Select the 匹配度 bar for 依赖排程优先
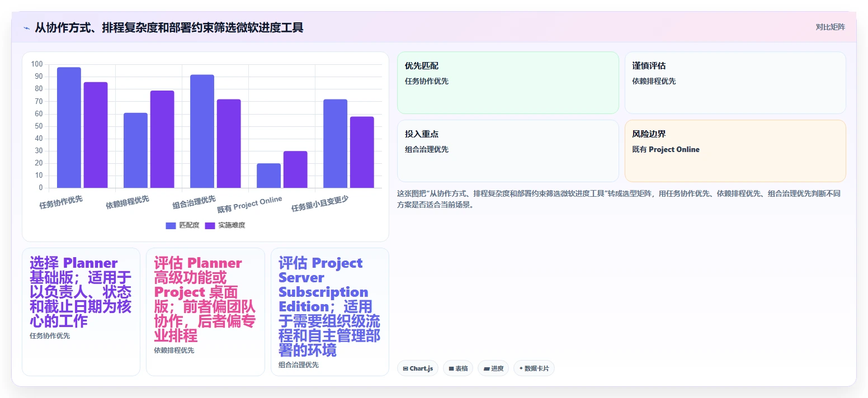This screenshot has height=398, width=868. click(x=135, y=150)
